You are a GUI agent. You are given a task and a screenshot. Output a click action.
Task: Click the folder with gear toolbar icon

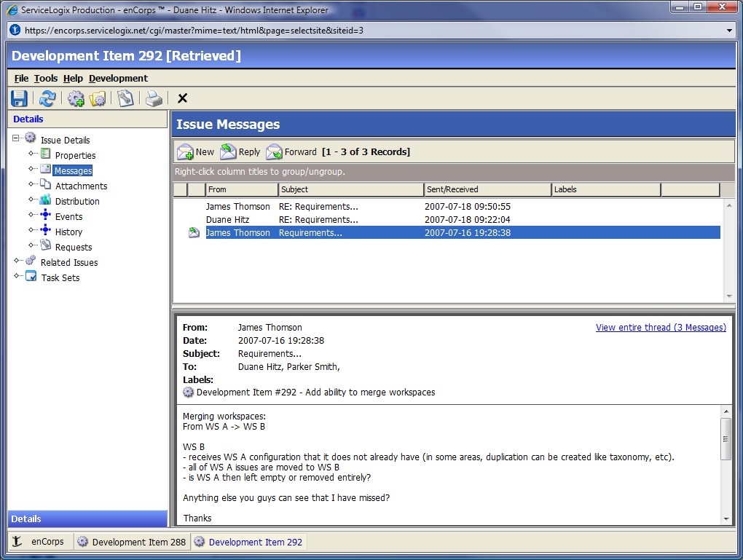(98, 98)
